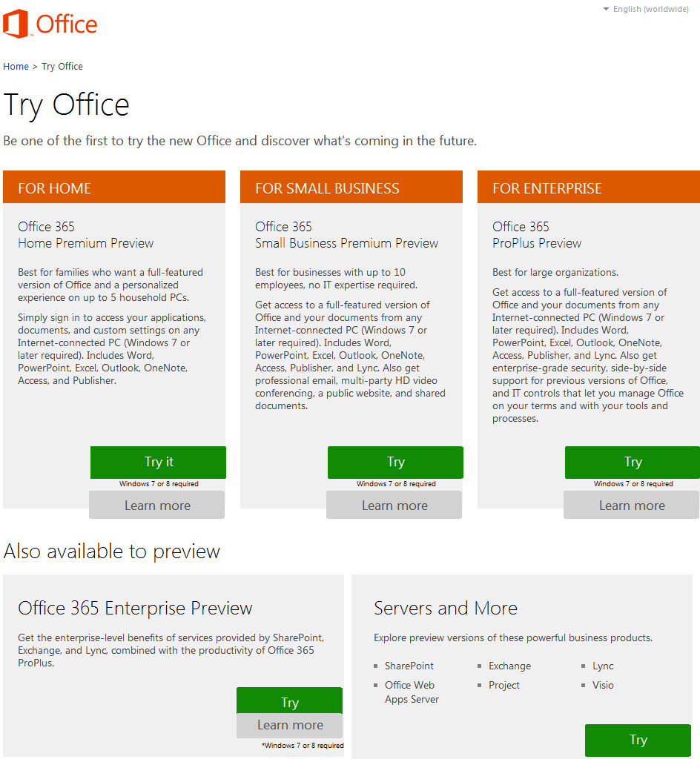700x762 pixels.
Task: Go to the Home breadcrumb link
Action: (16, 67)
